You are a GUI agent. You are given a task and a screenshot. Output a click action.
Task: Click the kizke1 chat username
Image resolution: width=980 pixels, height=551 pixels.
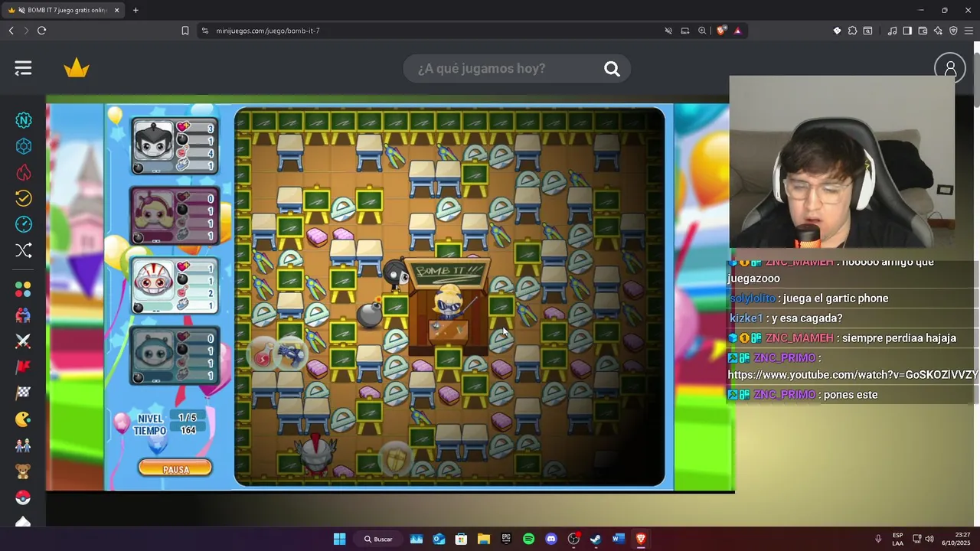coord(746,318)
